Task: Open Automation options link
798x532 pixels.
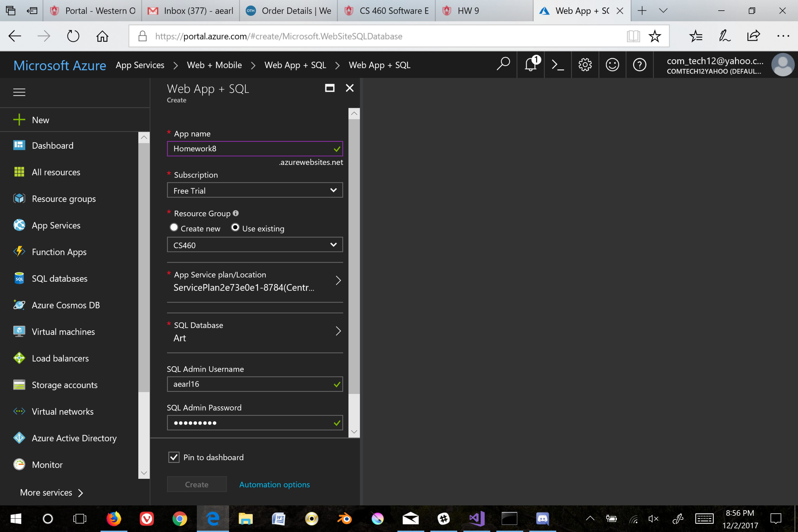Action: click(x=274, y=484)
